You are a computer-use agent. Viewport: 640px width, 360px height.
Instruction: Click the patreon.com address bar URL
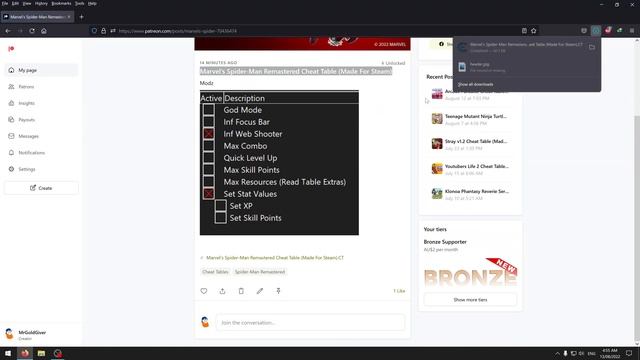click(178, 31)
